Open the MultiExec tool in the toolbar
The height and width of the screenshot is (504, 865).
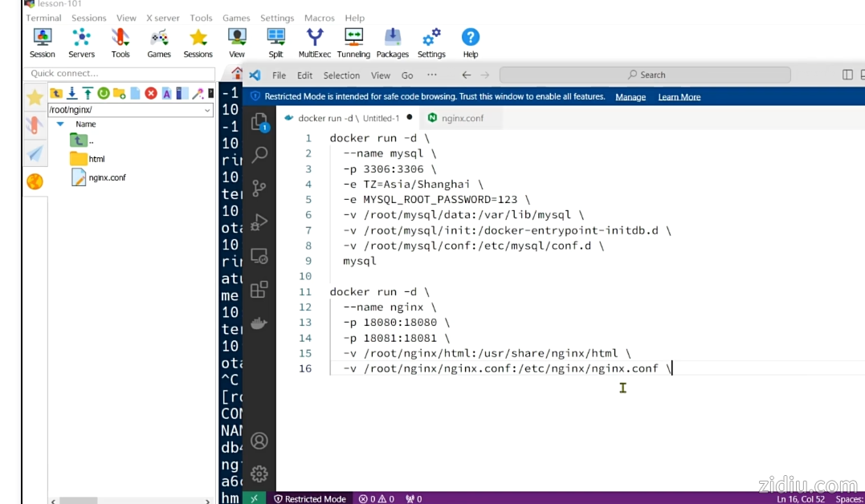[x=315, y=43]
